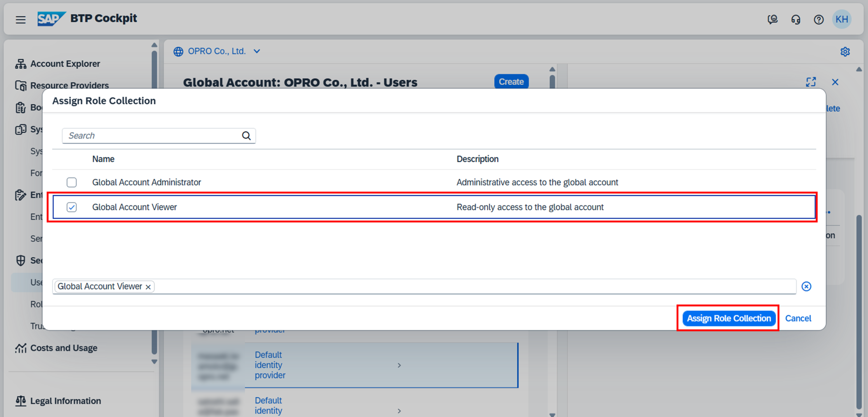Open the hamburger navigation menu
Image resolution: width=868 pixels, height=417 pixels.
pos(20,20)
